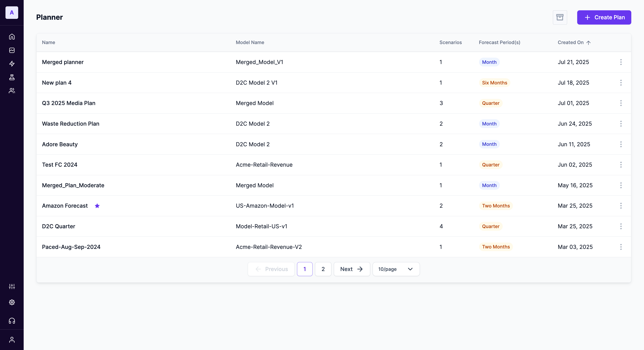Click the Create Plan button

(604, 17)
